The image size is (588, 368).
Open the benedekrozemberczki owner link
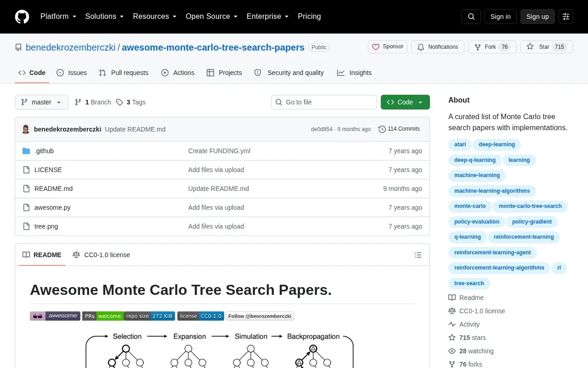tap(71, 47)
